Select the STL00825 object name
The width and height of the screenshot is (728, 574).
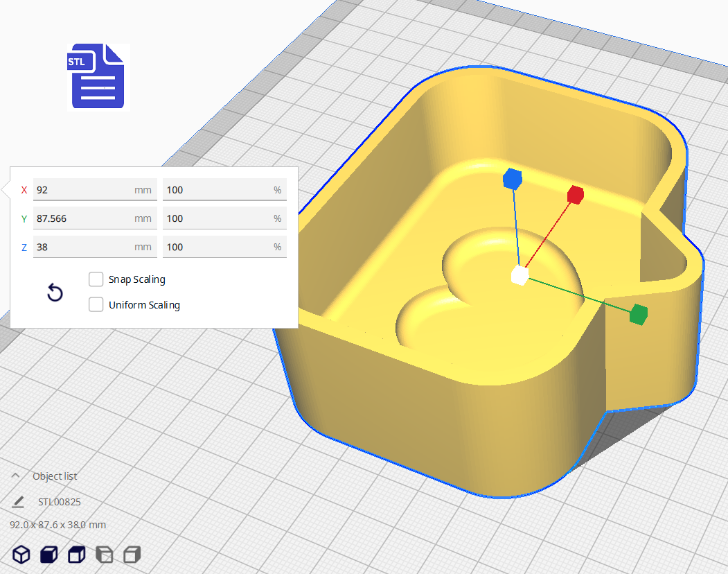pos(60,502)
